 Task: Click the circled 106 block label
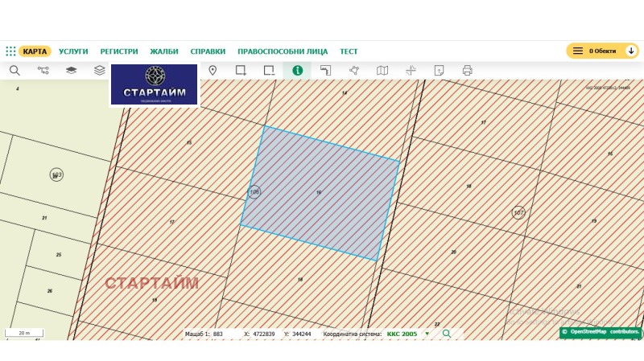point(254,191)
